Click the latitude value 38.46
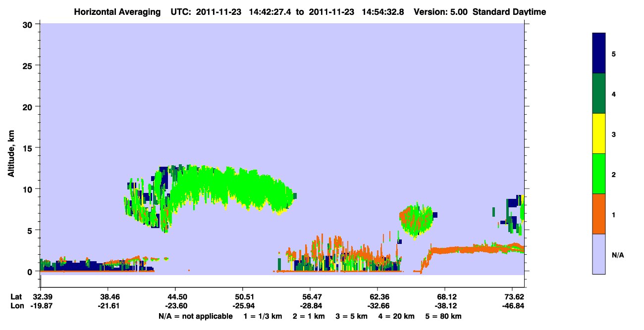 pos(107,297)
